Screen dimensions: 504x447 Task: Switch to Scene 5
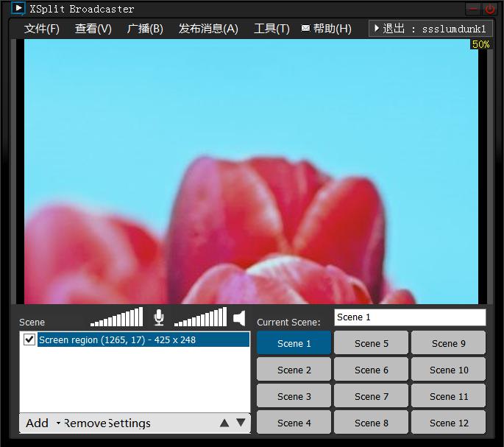372,343
